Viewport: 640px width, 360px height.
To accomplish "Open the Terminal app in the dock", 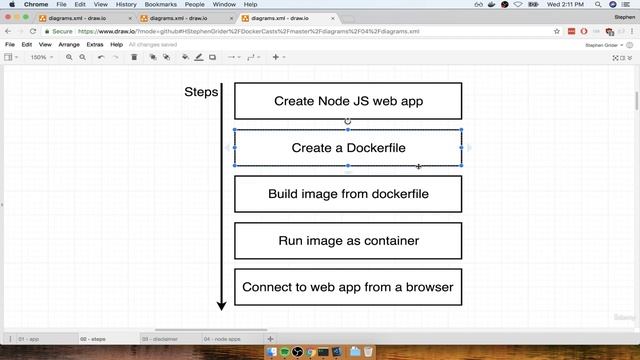I will pyautogui.click(x=323, y=352).
